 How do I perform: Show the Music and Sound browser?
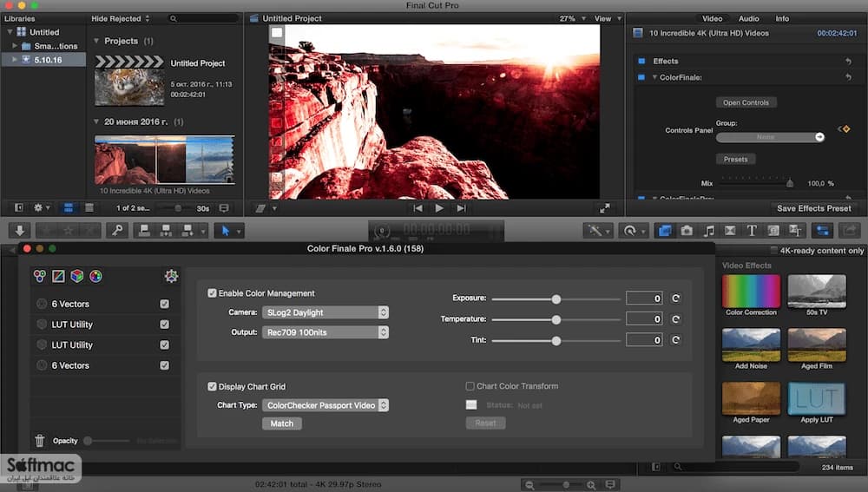click(x=708, y=230)
